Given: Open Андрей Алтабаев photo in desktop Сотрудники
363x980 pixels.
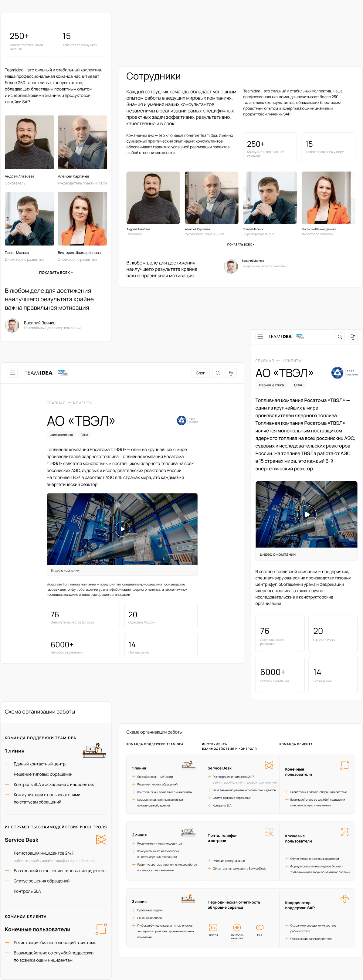Looking at the screenshot, I should (x=153, y=198).
